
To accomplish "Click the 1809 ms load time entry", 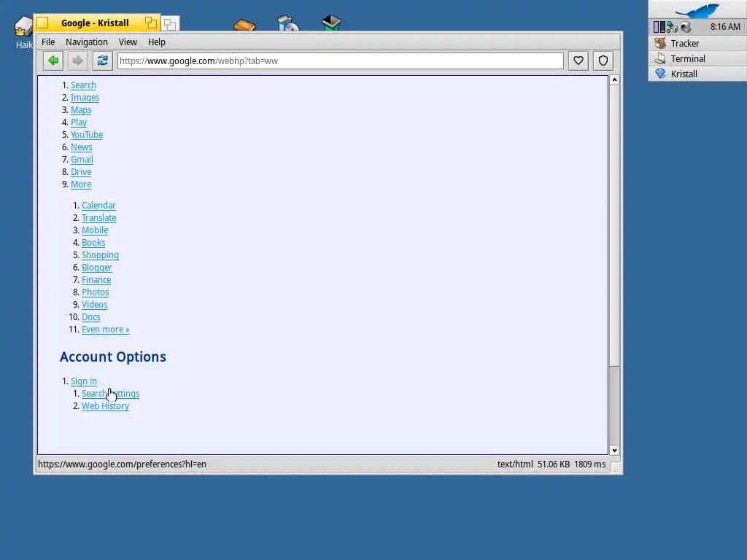I will 589,464.
